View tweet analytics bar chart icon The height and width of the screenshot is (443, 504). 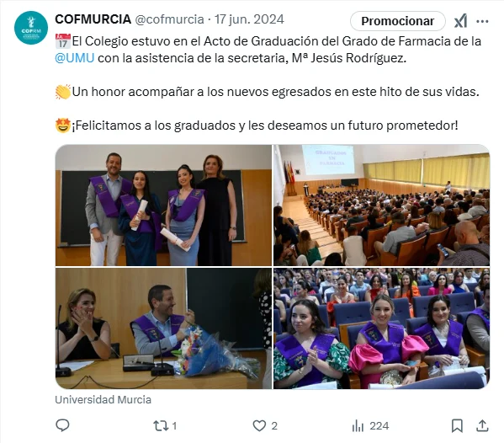(358, 426)
